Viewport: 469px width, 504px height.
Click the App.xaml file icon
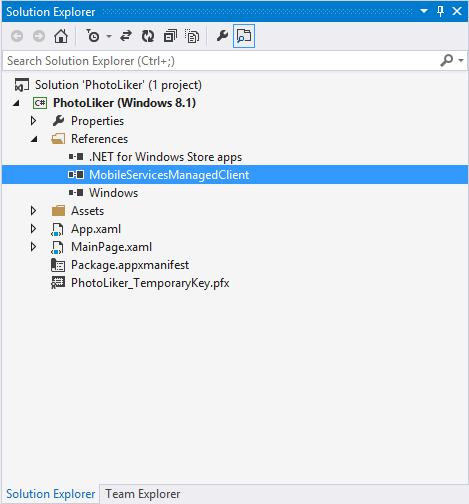coord(57,229)
